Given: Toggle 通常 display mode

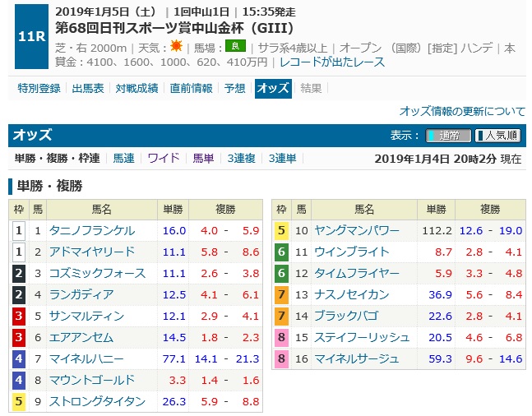Looking at the screenshot, I should point(448,136).
